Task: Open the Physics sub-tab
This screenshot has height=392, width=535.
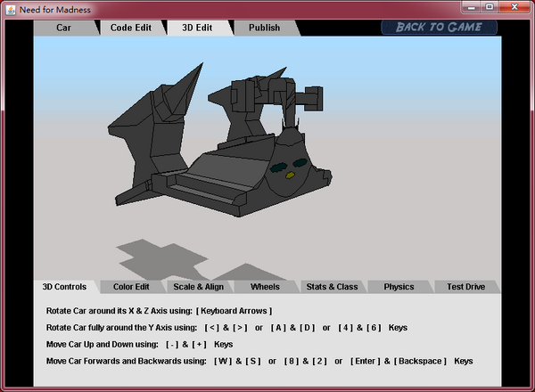Action: pos(399,287)
